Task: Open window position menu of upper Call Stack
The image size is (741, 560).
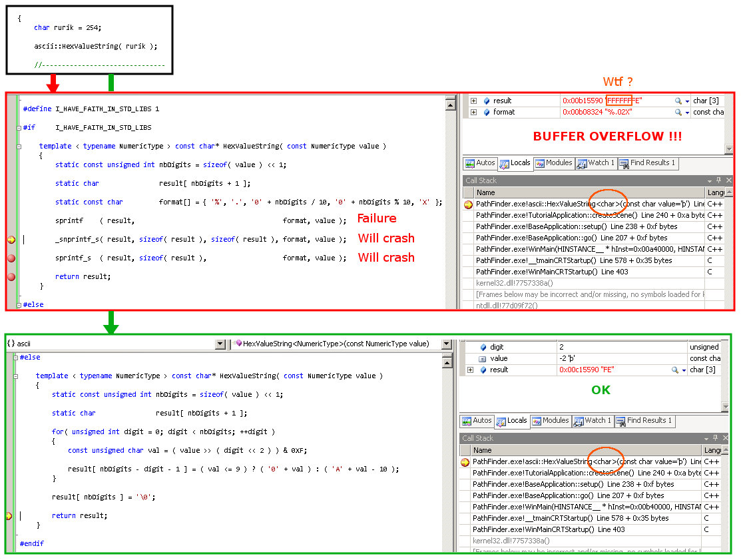Action: [709, 180]
